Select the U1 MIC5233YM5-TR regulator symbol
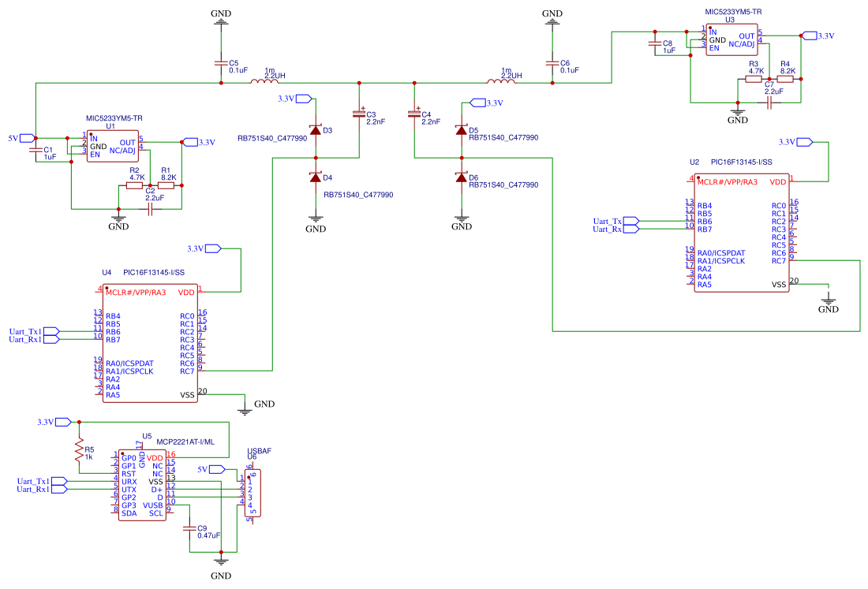The image size is (868, 589). coord(113,146)
